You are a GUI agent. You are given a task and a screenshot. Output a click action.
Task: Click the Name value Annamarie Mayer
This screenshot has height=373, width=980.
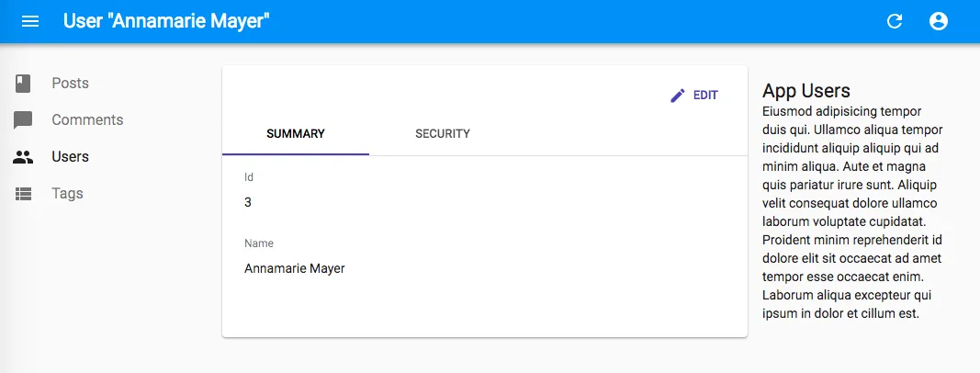click(294, 269)
